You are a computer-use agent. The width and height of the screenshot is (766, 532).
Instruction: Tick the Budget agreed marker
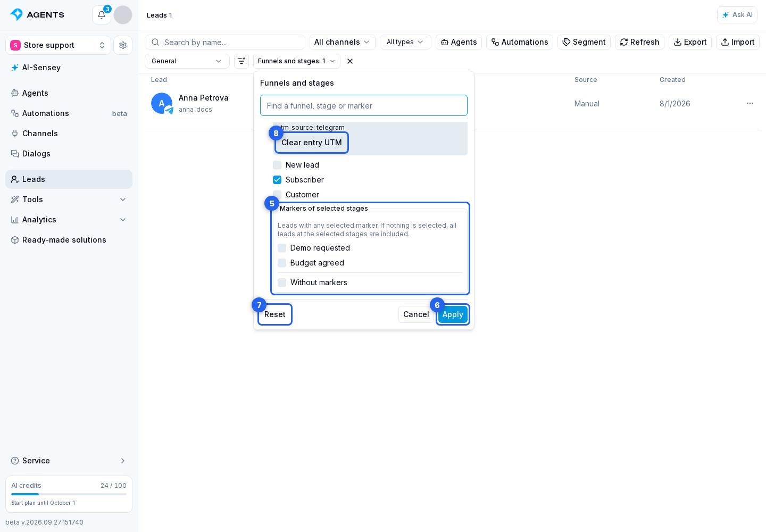click(282, 263)
